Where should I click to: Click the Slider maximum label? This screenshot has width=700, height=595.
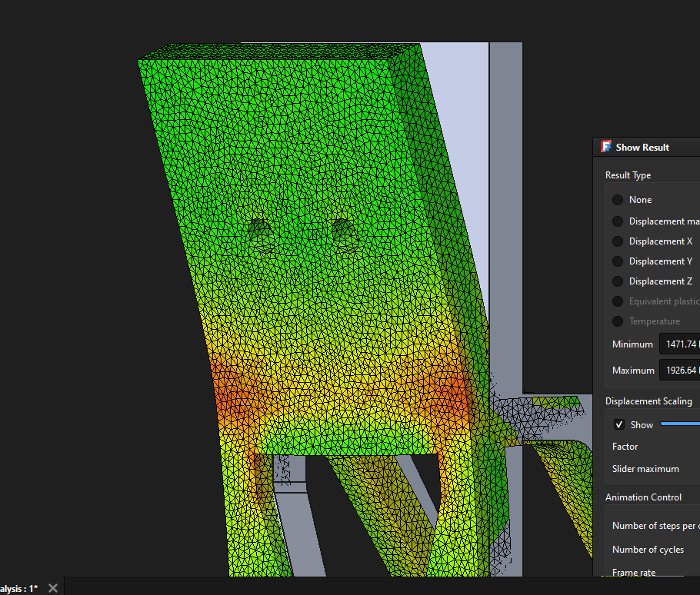tap(645, 469)
